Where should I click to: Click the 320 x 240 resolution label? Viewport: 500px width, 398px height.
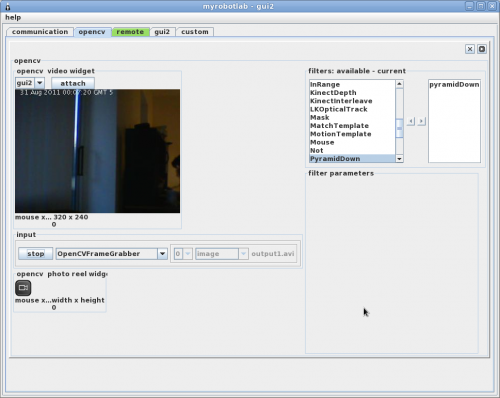tap(71, 217)
